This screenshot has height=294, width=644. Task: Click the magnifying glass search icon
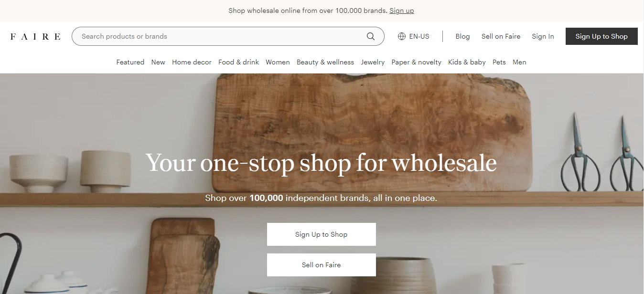pyautogui.click(x=371, y=36)
